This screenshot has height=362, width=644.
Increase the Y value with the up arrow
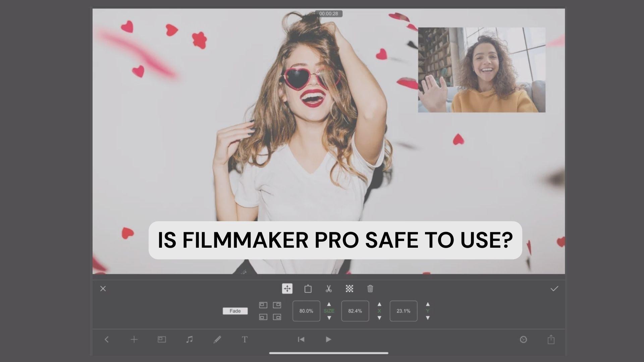[x=428, y=305]
